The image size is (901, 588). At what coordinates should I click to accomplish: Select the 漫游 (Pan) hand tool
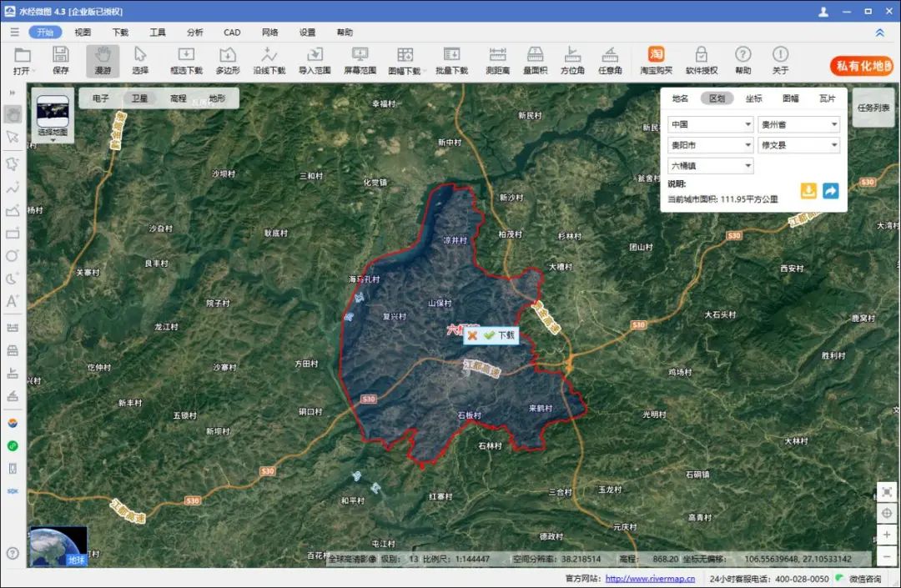tap(103, 60)
